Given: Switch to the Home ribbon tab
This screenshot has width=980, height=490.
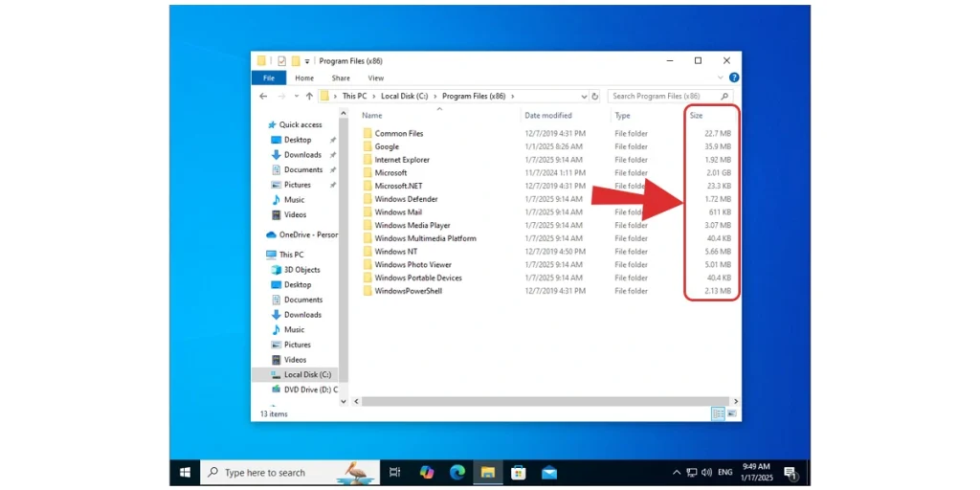Looking at the screenshot, I should click(x=304, y=78).
